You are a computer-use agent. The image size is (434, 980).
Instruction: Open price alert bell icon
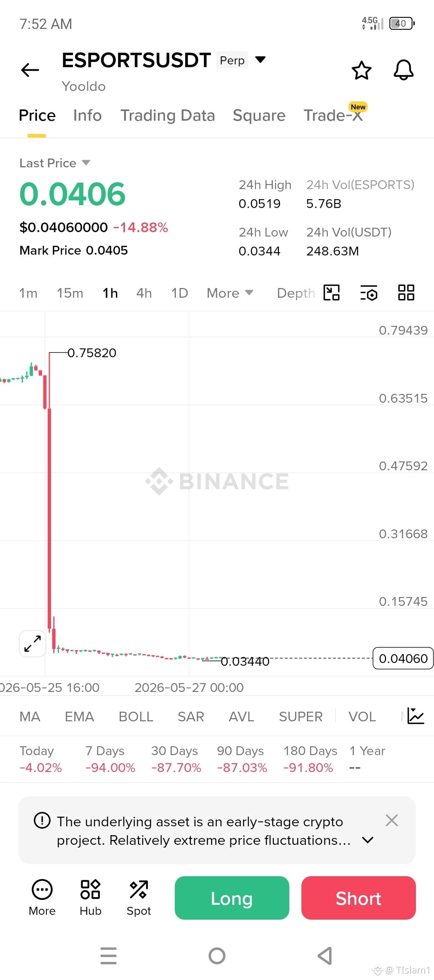pyautogui.click(x=403, y=70)
